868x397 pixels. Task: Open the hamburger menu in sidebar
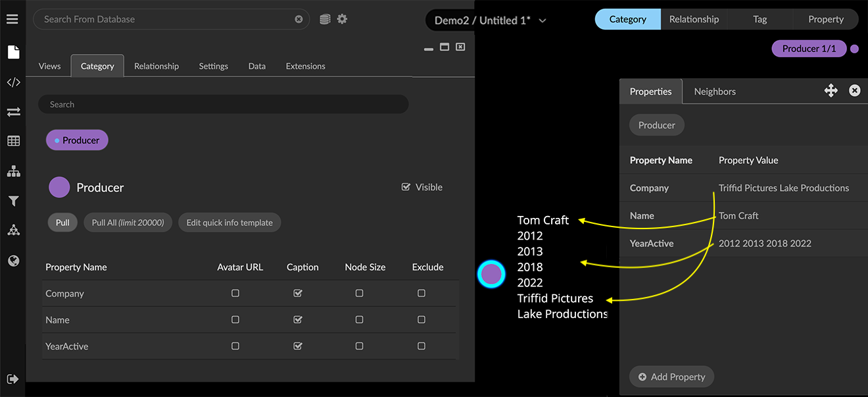(12, 19)
